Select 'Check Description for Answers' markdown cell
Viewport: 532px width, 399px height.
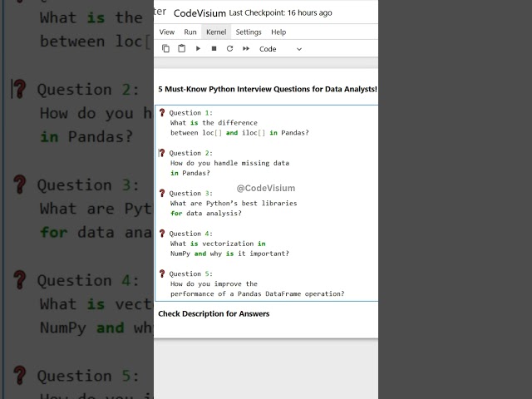214,314
